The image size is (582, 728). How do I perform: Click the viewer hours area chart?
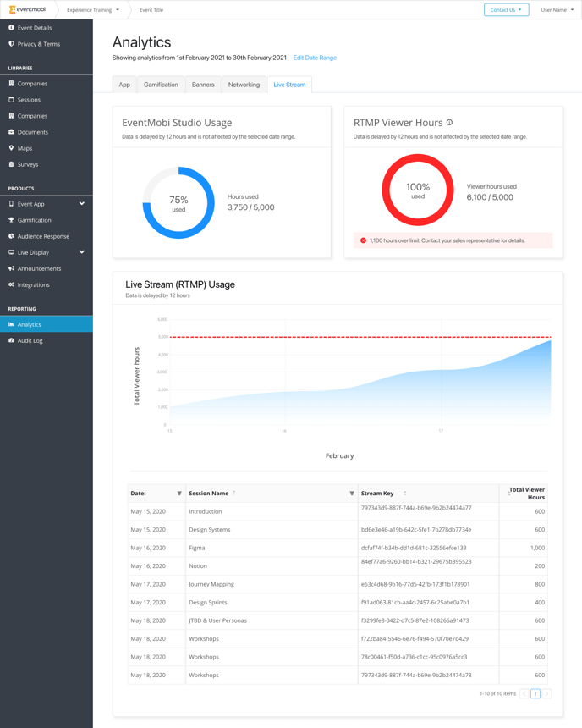pyautogui.click(x=360, y=381)
